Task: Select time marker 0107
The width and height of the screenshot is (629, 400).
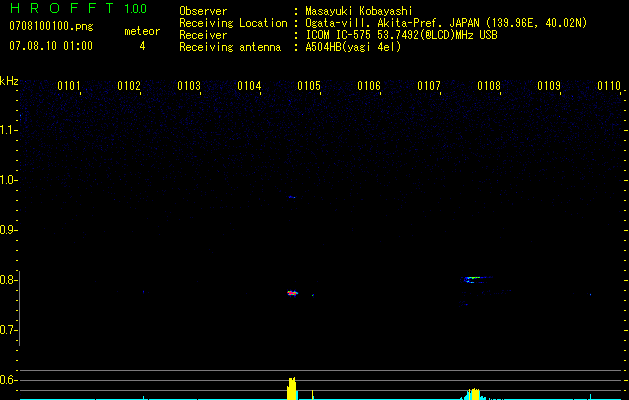Action: click(x=429, y=86)
